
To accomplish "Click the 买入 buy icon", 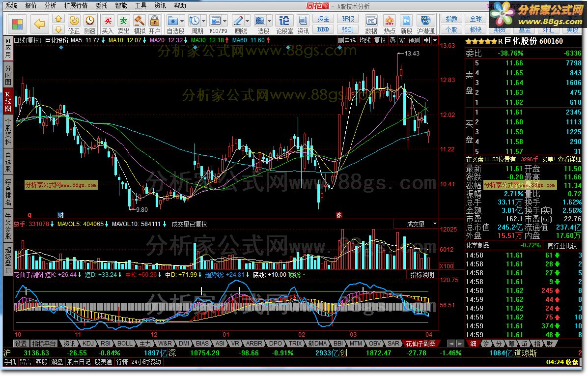I will pyautogui.click(x=108, y=24).
